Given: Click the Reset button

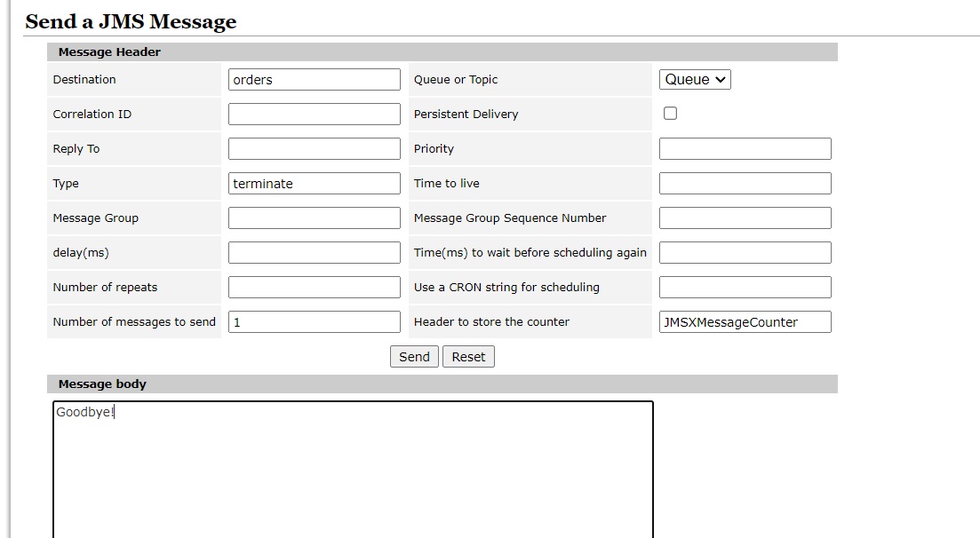Looking at the screenshot, I should pos(468,356).
